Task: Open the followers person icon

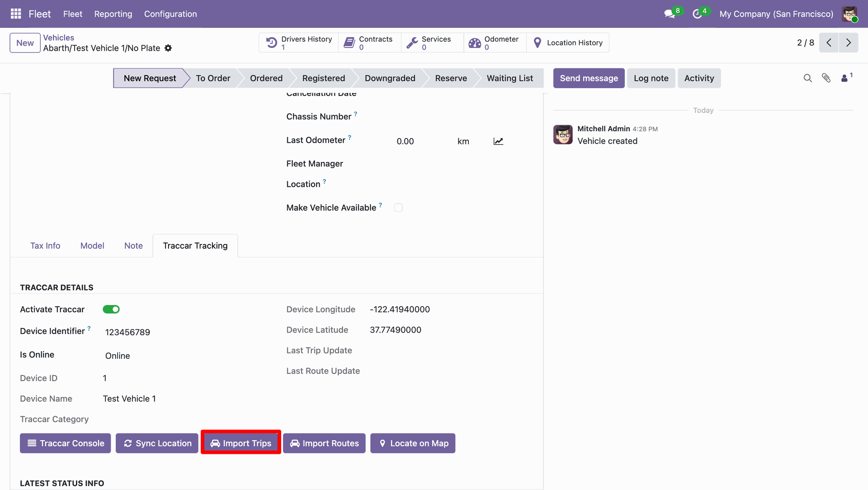Action: (844, 78)
